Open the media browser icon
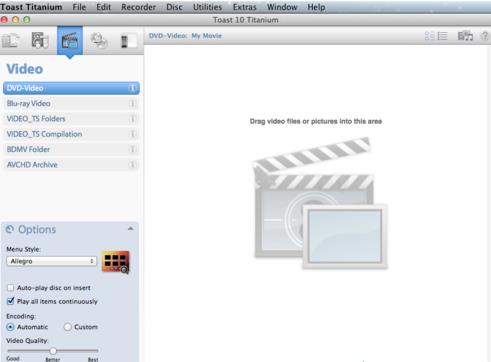491x362 pixels. pyautogui.click(x=465, y=36)
